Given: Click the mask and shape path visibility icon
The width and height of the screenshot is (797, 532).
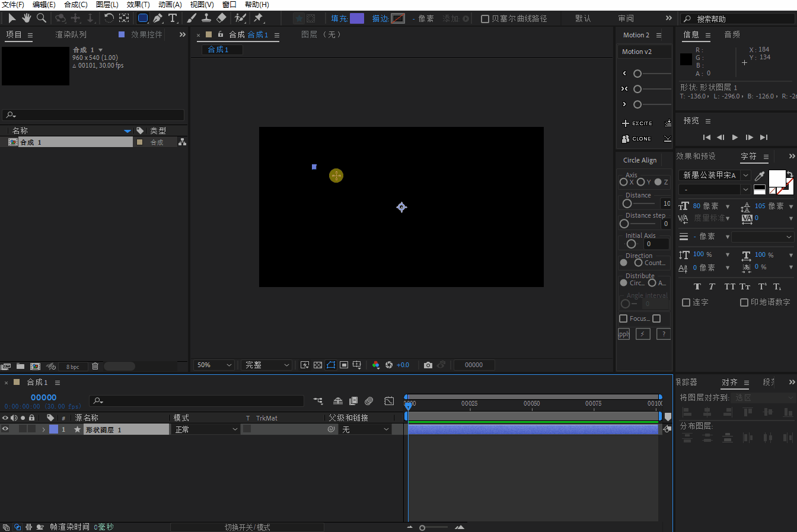Looking at the screenshot, I should [x=331, y=365].
